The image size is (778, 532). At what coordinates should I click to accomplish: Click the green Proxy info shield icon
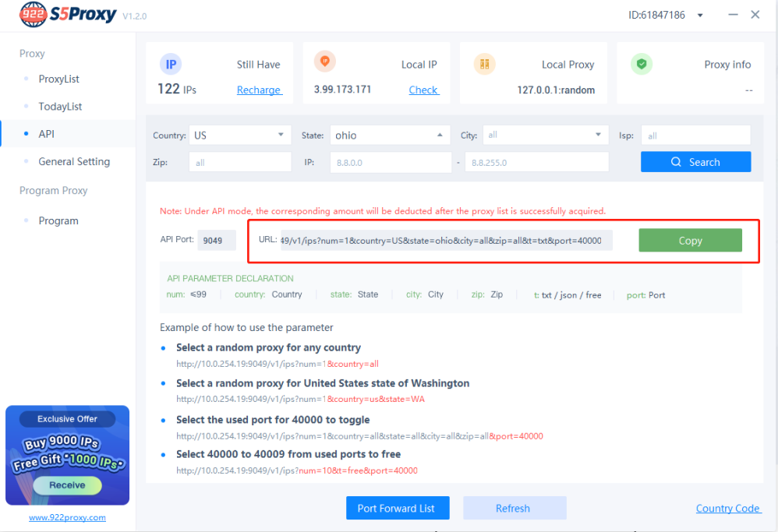[x=642, y=64]
